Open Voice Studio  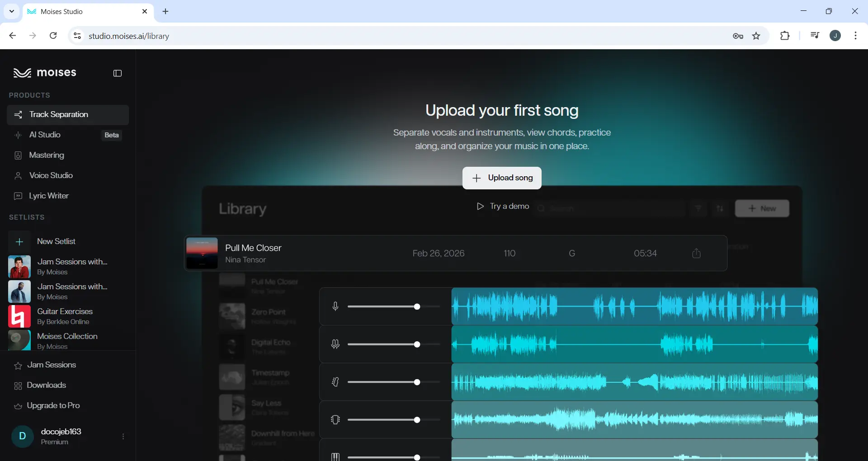(x=68, y=176)
